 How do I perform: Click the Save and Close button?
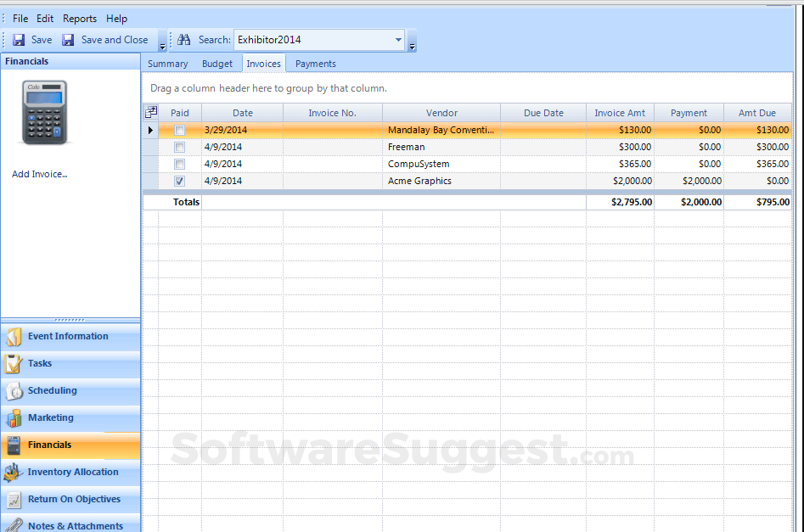click(107, 39)
